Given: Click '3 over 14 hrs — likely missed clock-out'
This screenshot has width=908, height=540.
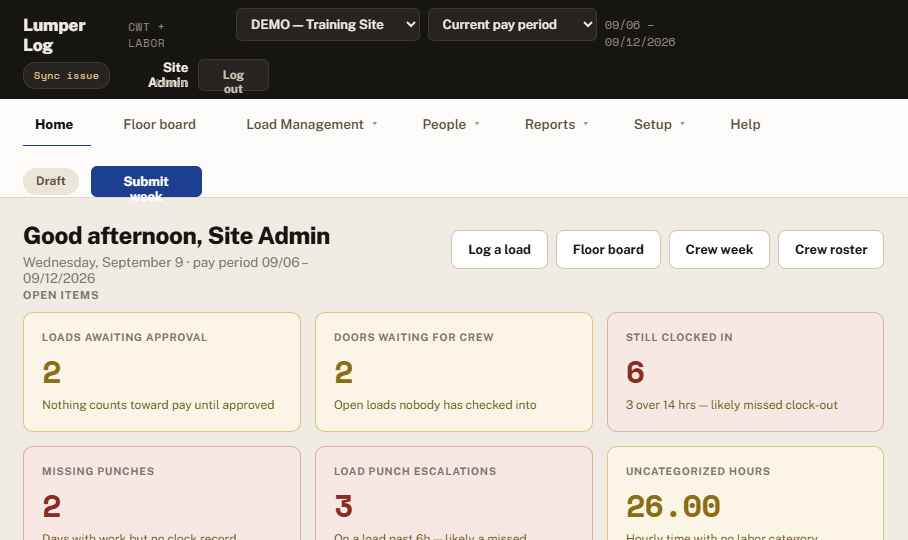Looking at the screenshot, I should pos(731,405).
